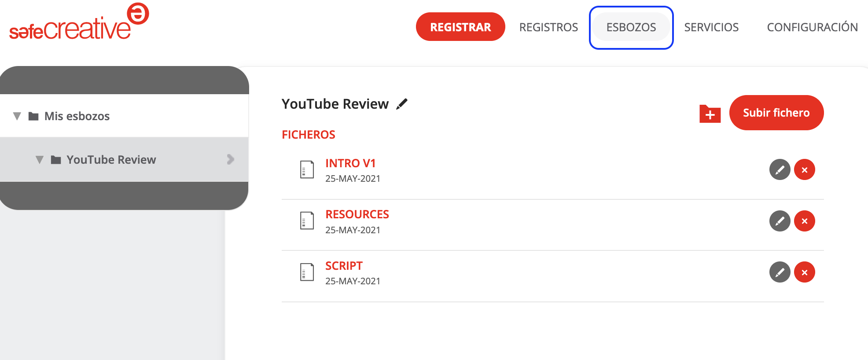The height and width of the screenshot is (360, 868).
Task: Delete the RESOURCES file
Action: (804, 221)
